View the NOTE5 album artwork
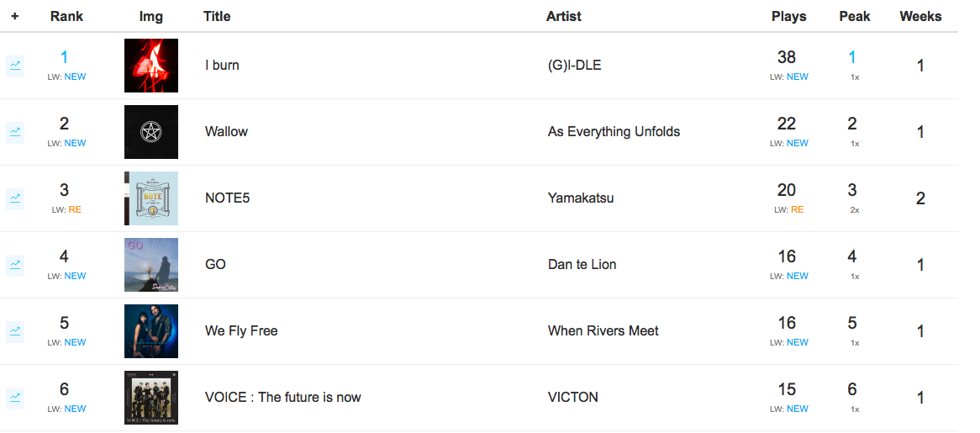This screenshot has height=433, width=980. (151, 198)
